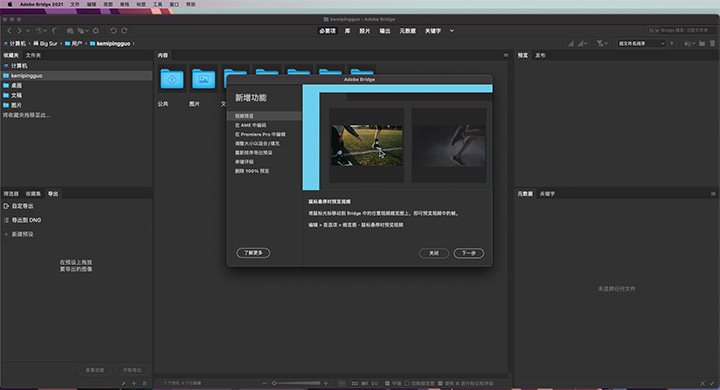Open the recent files clock icon
Image resolution: width=720 pixels, height=390 pixels.
pyautogui.click(x=39, y=31)
